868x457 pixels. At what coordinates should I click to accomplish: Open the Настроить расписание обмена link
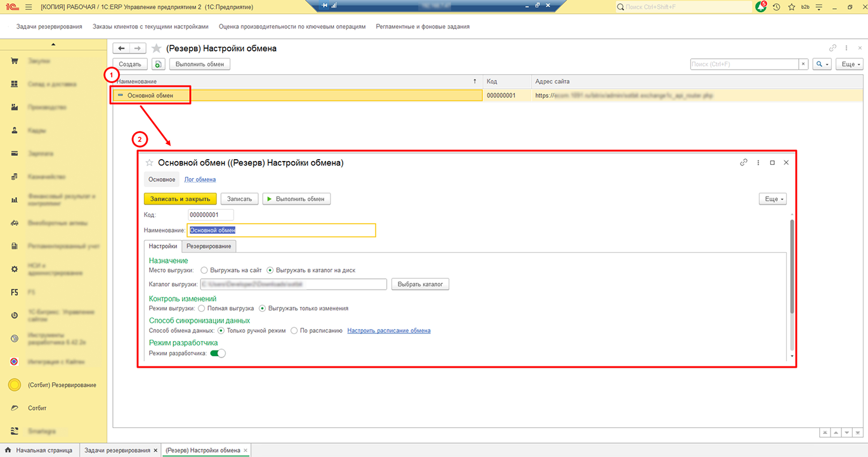[x=388, y=331]
